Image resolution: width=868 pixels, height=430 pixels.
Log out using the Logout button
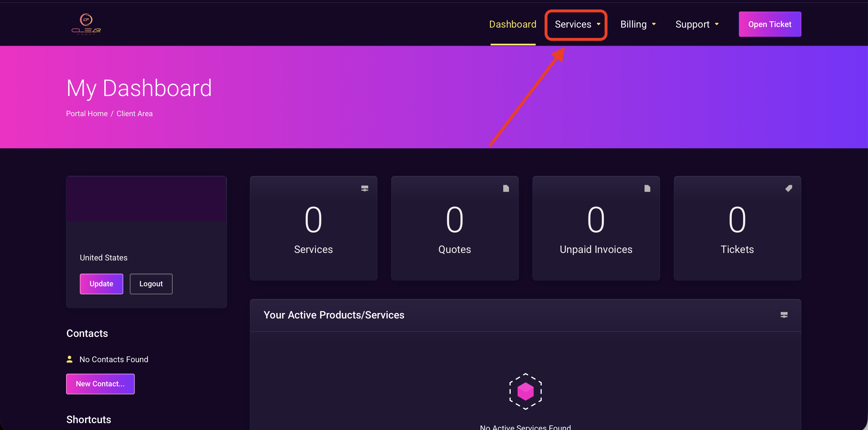(x=151, y=284)
